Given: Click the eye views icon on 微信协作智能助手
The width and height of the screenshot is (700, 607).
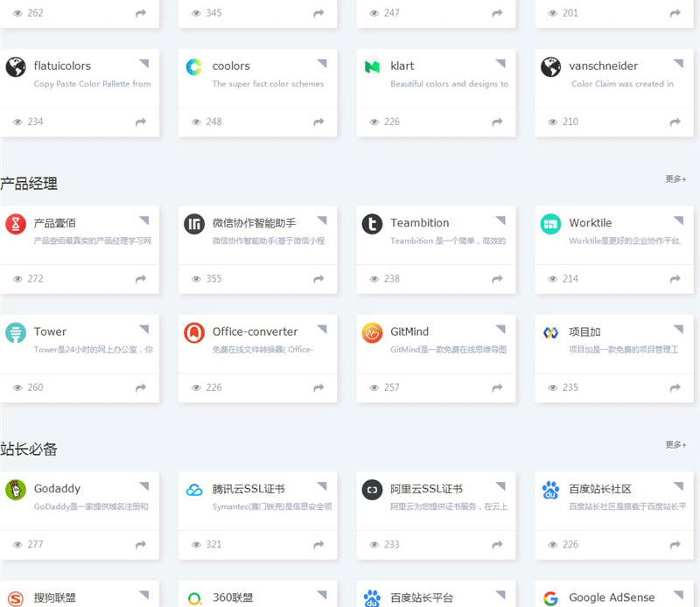Looking at the screenshot, I should pos(196,279).
